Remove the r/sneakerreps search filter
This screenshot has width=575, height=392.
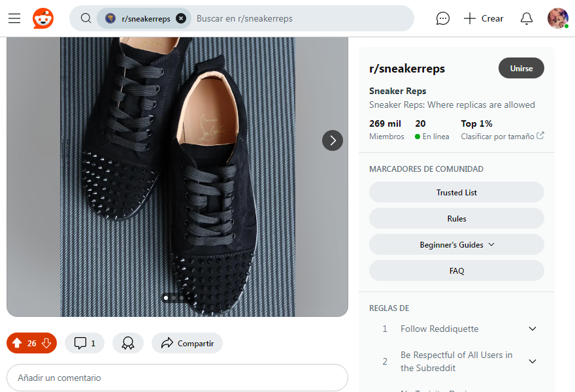coord(181,18)
